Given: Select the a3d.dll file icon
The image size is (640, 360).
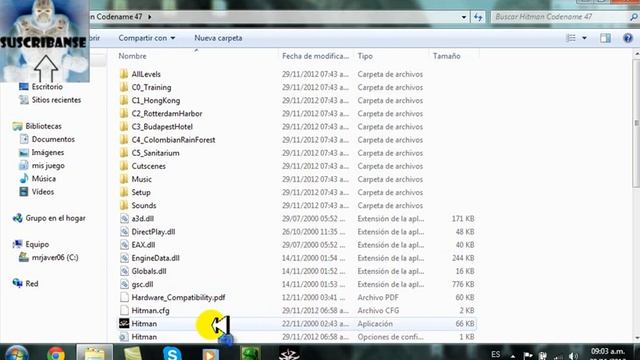Looking at the screenshot, I should click(124, 219).
